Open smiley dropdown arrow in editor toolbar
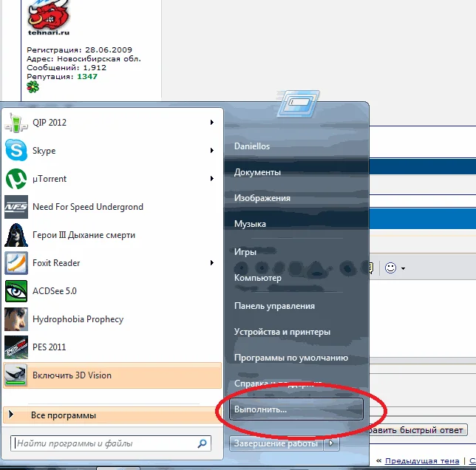 403,268
